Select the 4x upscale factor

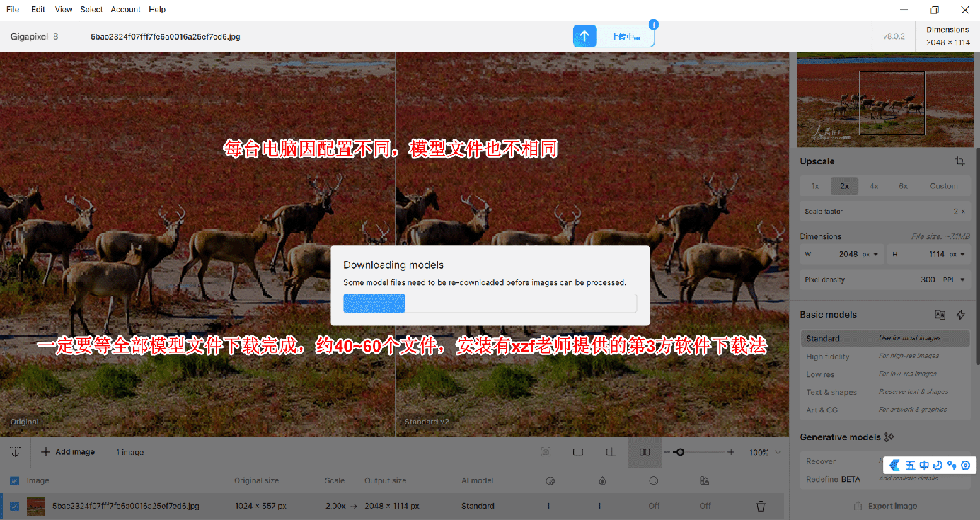pos(874,186)
